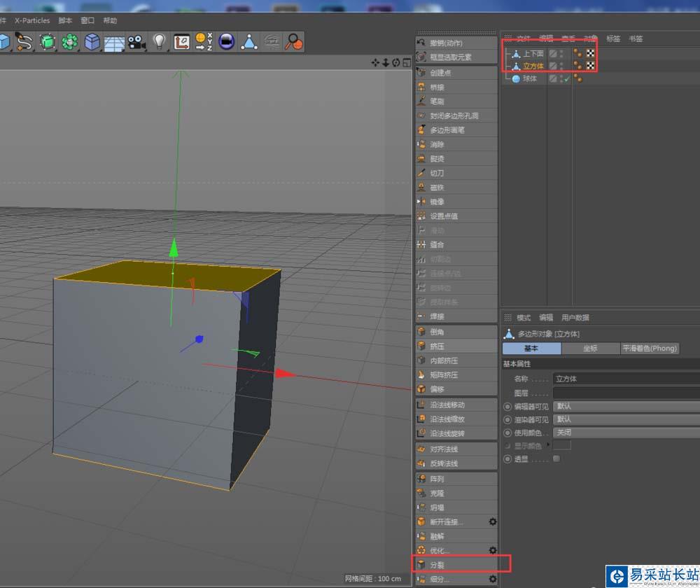Switch to the 坐标 coordinates tab

tap(590, 349)
